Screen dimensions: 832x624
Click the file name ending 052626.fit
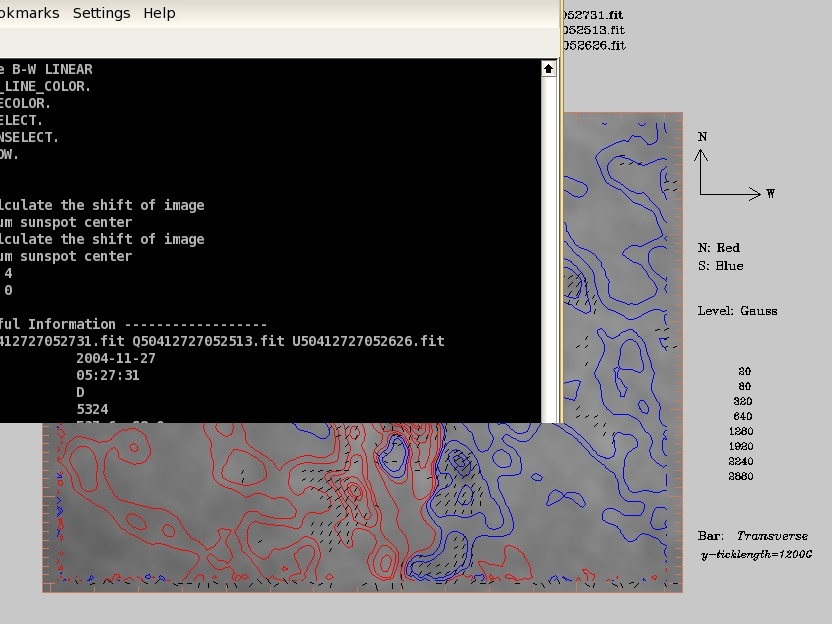tap(594, 45)
